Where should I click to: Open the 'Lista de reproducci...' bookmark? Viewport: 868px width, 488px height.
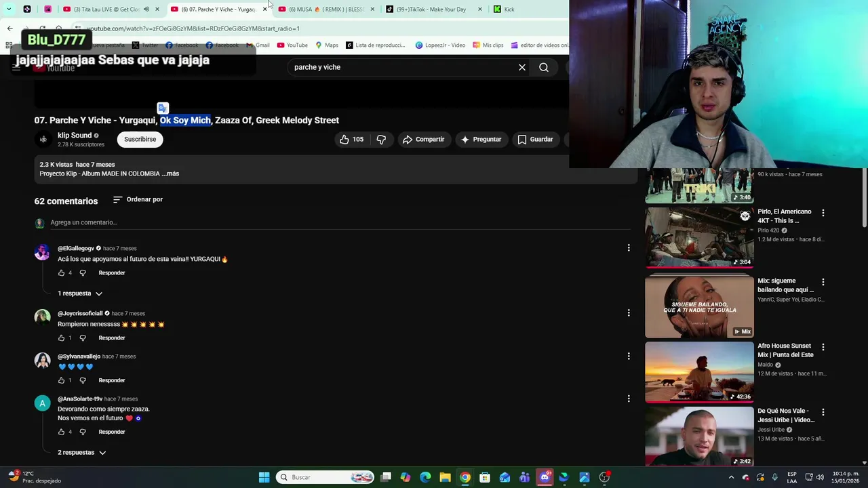pos(375,45)
